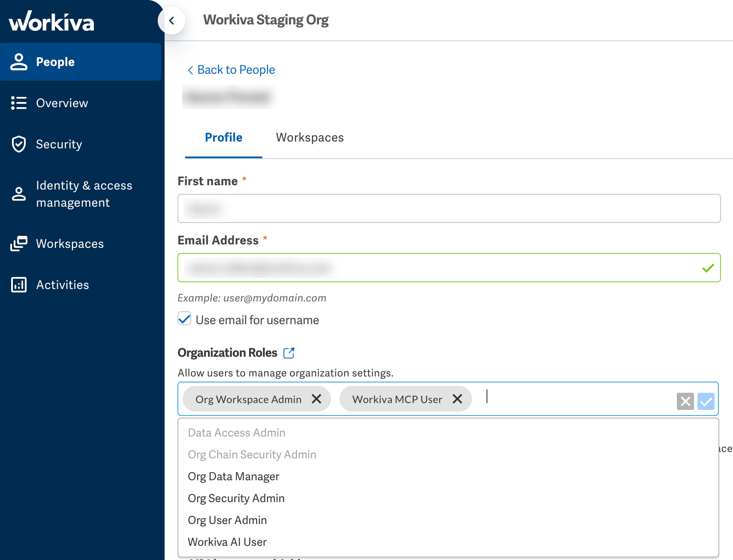733x560 pixels.
Task: Open Identity & access management label
Action: click(x=84, y=194)
